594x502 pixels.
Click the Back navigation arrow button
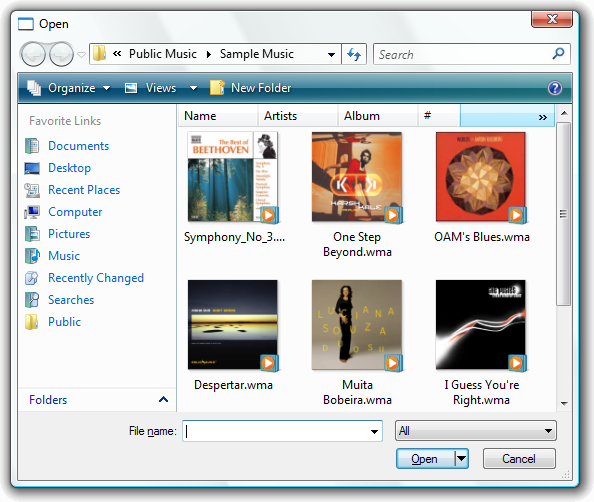pyautogui.click(x=33, y=54)
